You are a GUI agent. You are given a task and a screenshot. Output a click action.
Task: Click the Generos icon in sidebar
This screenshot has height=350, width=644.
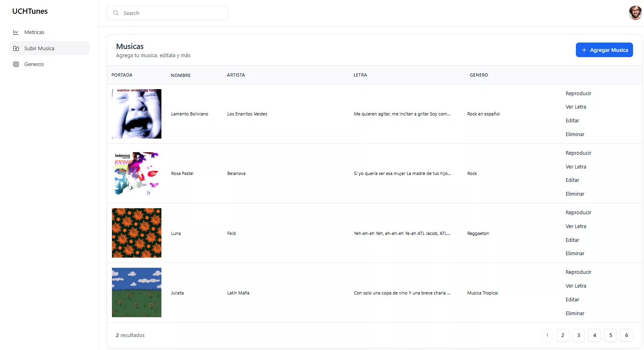pyautogui.click(x=16, y=64)
